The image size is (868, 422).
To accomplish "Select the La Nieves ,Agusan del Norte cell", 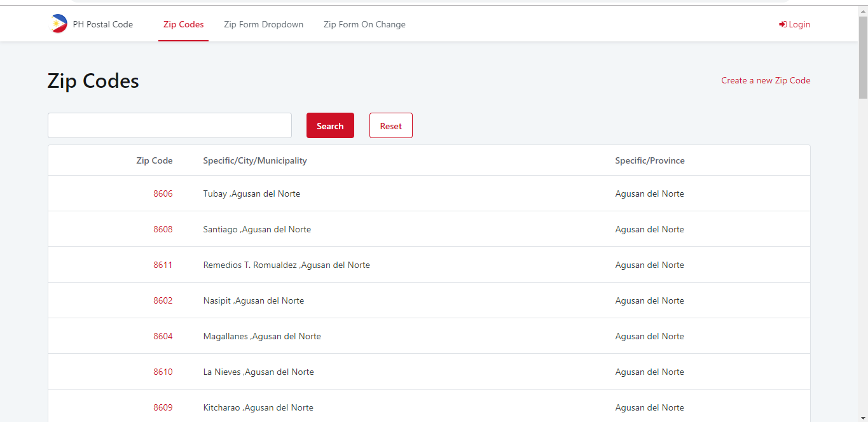I will 258,372.
